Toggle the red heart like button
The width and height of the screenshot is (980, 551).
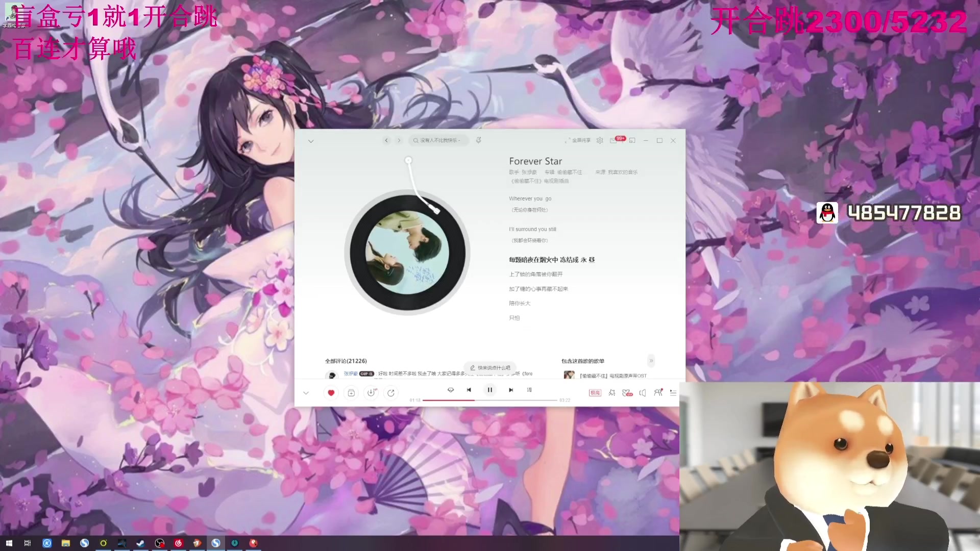[x=331, y=393]
